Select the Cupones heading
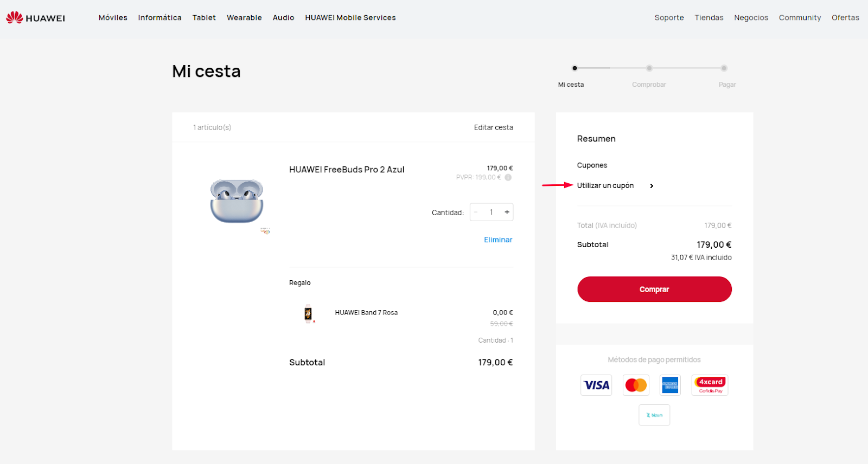868x464 pixels. tap(592, 165)
